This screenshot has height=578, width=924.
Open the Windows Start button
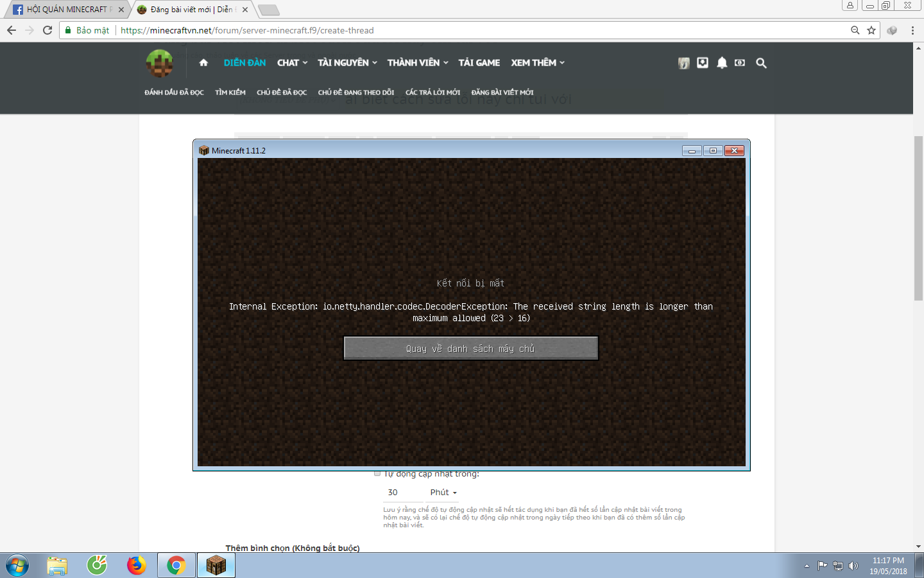17,566
